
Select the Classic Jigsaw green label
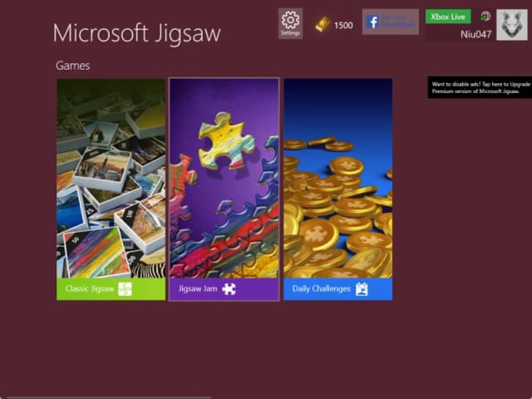pyautogui.click(x=111, y=289)
